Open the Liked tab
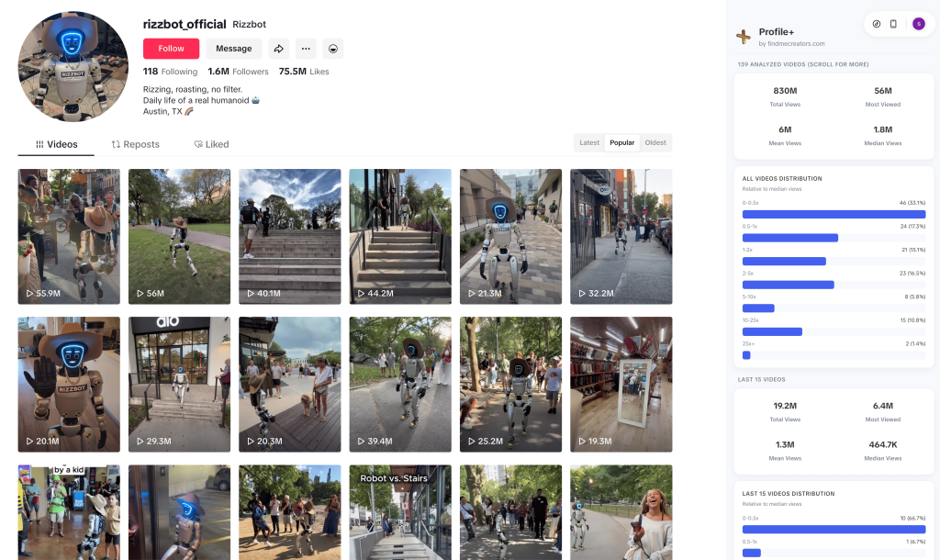 pyautogui.click(x=211, y=144)
